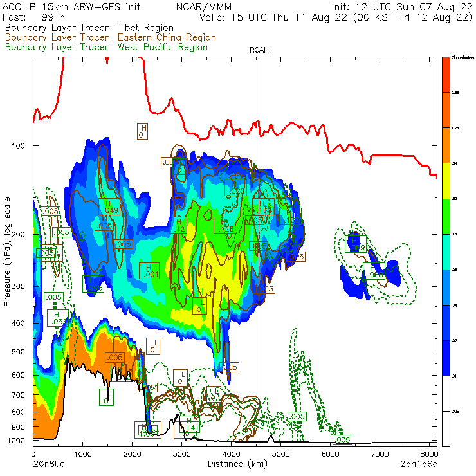476x476 pixels.
Task: Click the 3000 km distance tick label
Action: tap(181, 454)
